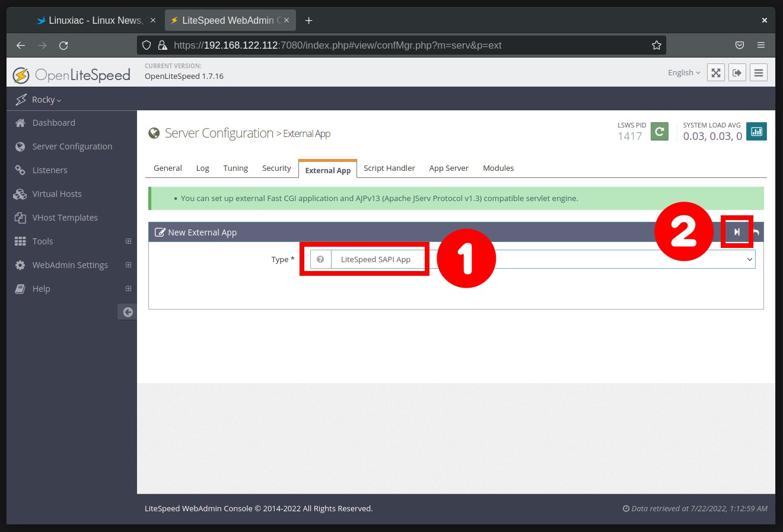Image resolution: width=783 pixels, height=532 pixels.
Task: Click the External App breadcrumb text in heading
Action: coord(307,134)
